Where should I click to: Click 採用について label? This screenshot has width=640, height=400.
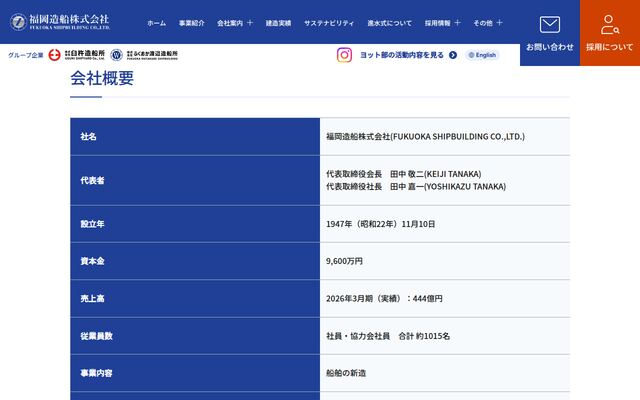[609, 47]
